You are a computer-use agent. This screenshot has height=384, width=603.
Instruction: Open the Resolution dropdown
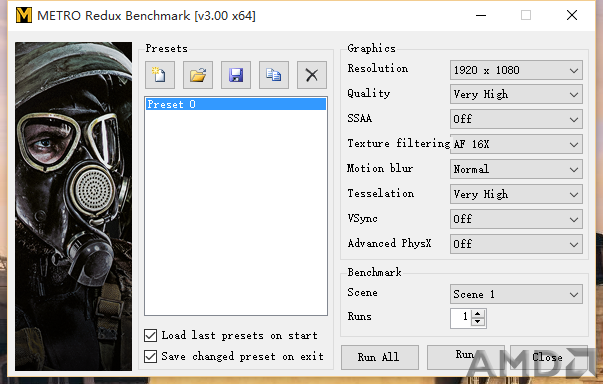[516, 70]
